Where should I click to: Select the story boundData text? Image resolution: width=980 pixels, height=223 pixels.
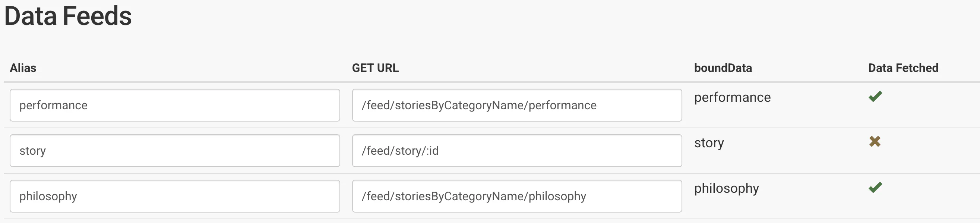pos(709,143)
